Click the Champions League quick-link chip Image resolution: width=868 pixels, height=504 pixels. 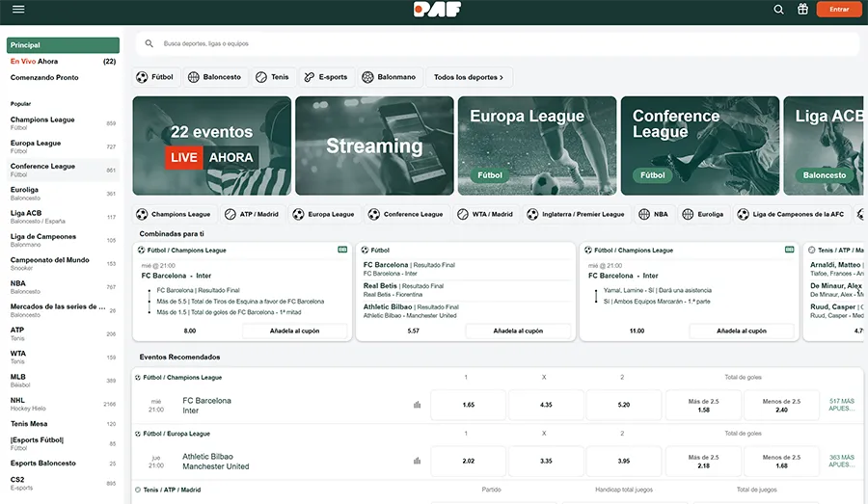175,214
